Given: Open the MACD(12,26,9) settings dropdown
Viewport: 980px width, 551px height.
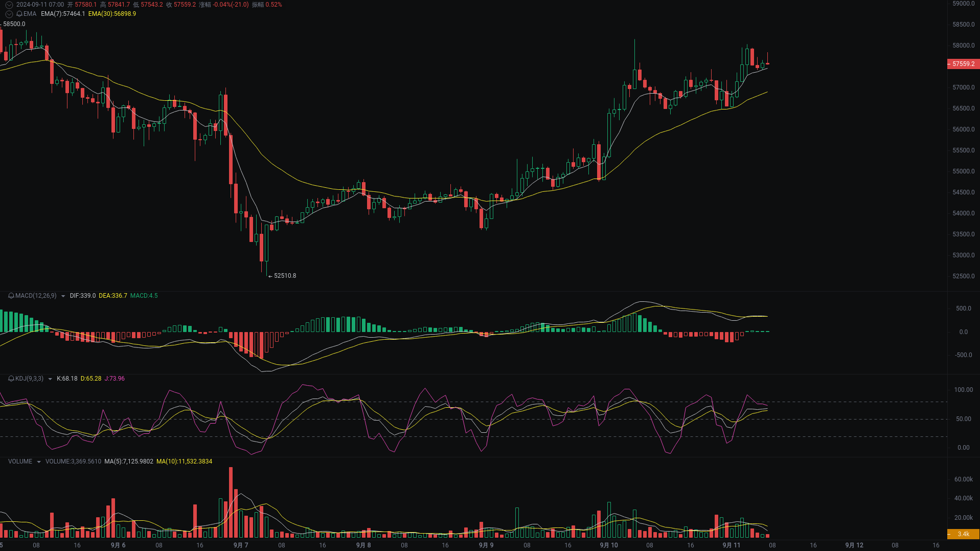Looking at the screenshot, I should point(63,296).
